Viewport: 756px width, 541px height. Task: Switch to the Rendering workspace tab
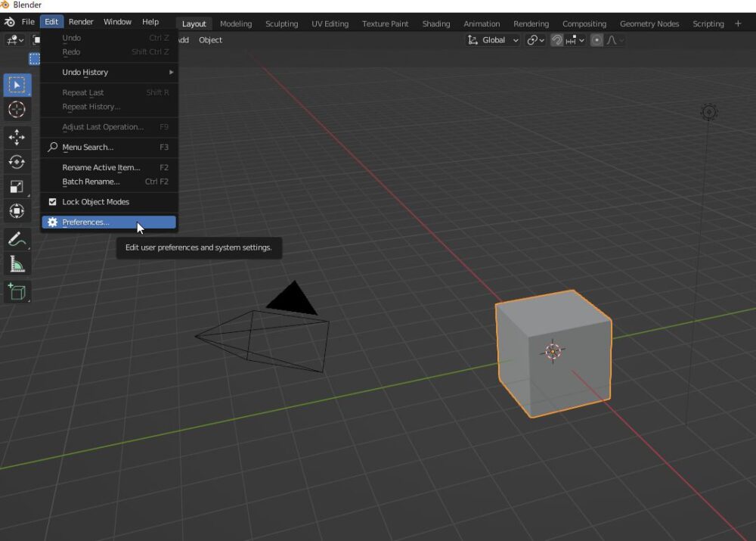click(x=531, y=23)
